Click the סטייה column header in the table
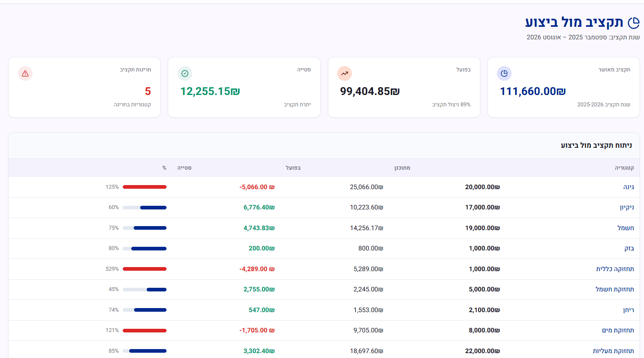The width and height of the screenshot is (644, 358). 184,168
